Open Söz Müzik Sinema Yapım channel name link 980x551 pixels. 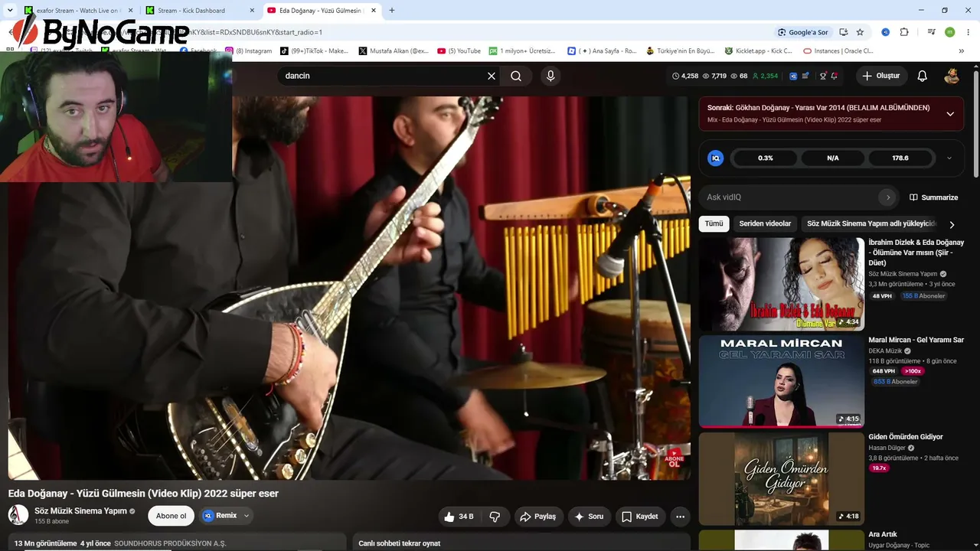coord(80,510)
